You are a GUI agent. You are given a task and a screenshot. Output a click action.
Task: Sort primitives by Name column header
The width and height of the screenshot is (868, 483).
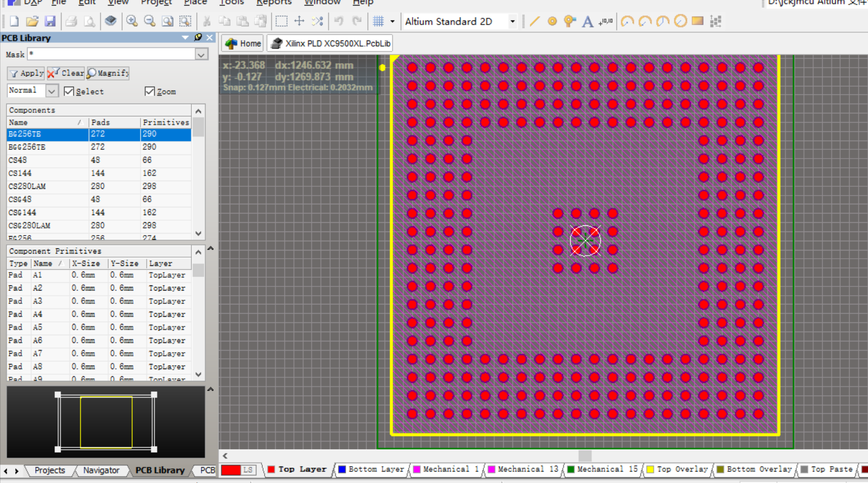(50, 263)
